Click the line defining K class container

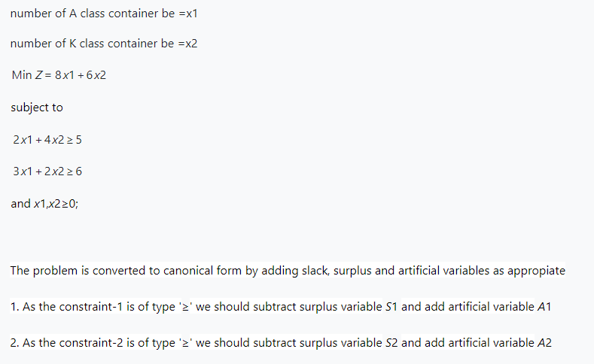coord(104,44)
